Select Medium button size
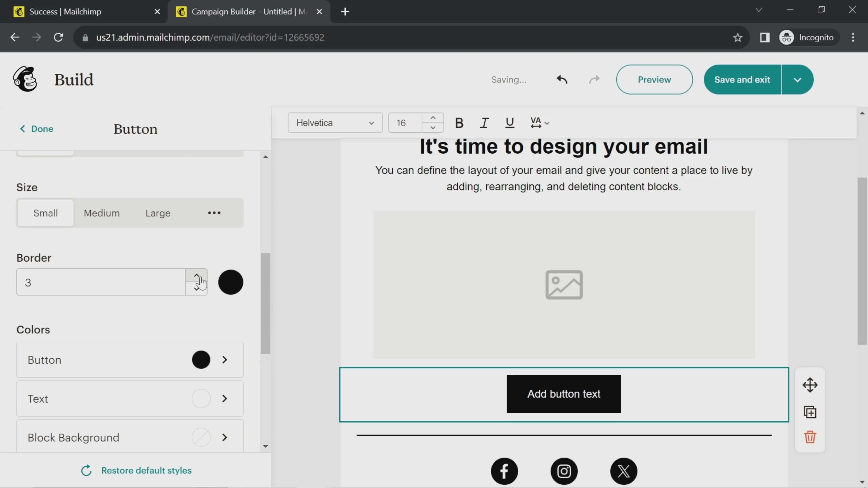Screen dimensions: 868x488 click(x=102, y=213)
